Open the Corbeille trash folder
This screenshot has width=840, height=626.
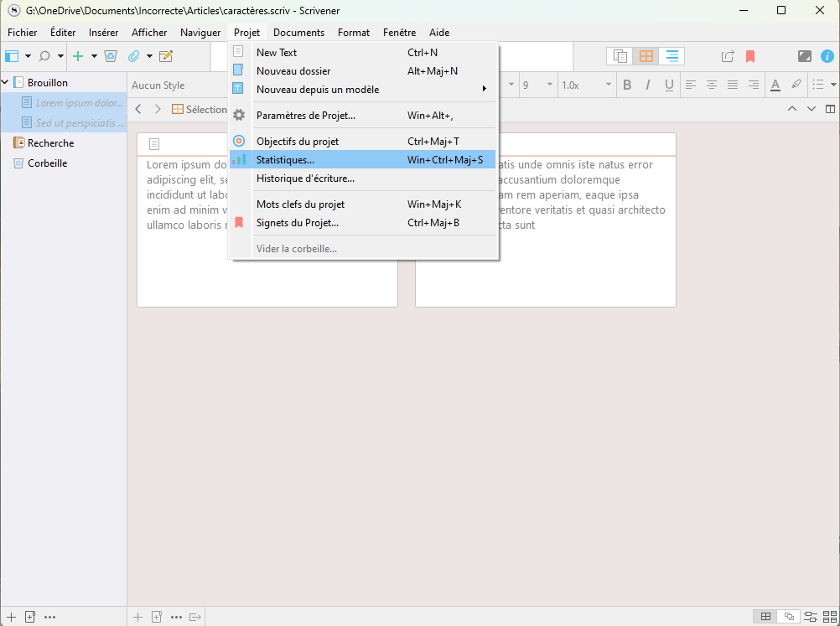coord(47,163)
